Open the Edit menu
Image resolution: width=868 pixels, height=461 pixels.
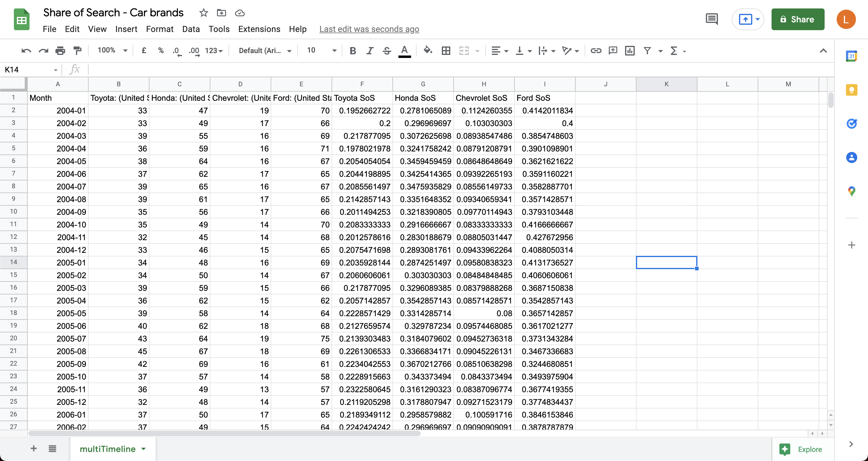coord(72,29)
